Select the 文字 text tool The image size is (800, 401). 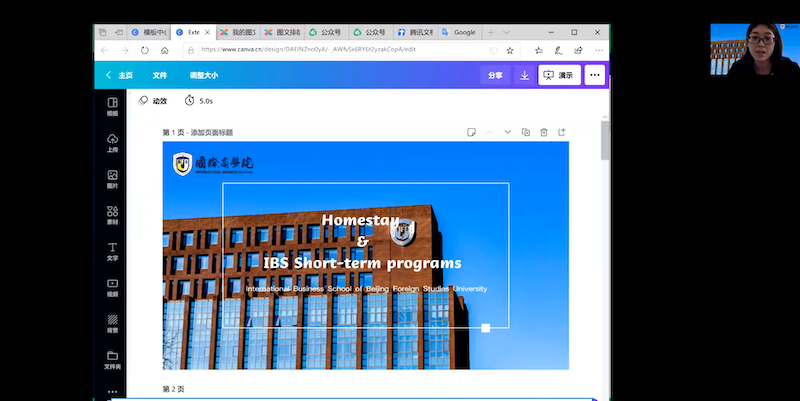112,251
